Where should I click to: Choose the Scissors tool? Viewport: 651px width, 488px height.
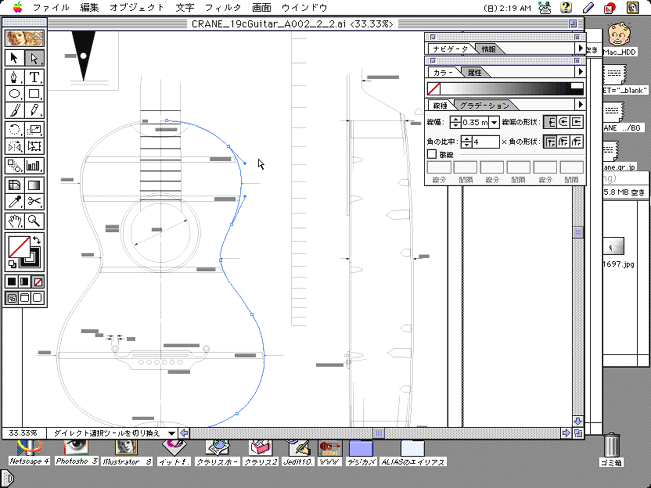coord(34,201)
